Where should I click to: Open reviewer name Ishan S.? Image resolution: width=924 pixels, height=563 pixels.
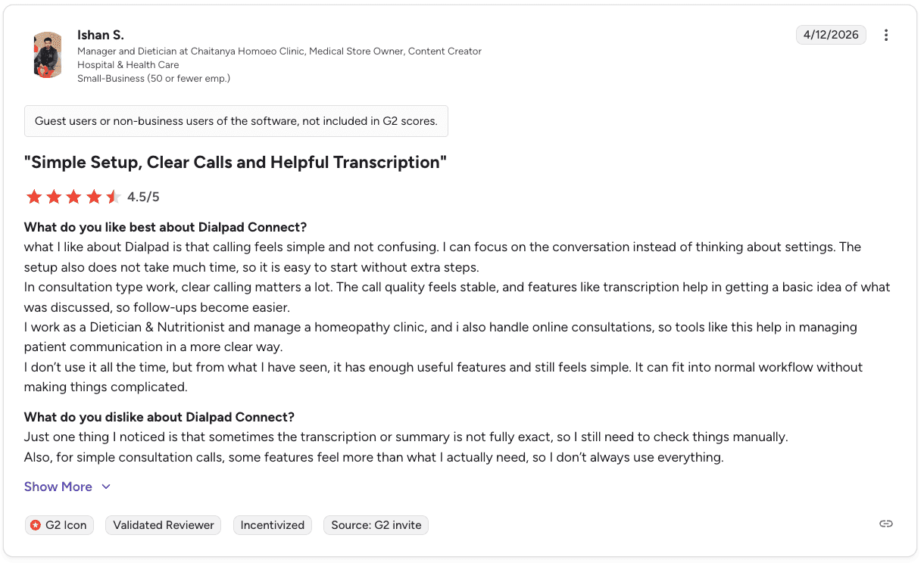101,35
